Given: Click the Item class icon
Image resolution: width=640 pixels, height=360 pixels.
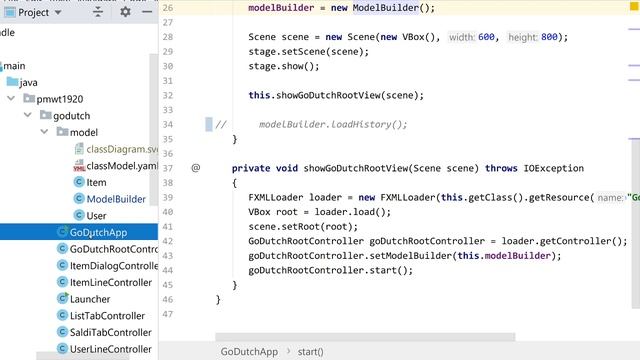Looking at the screenshot, I should [x=79, y=182].
